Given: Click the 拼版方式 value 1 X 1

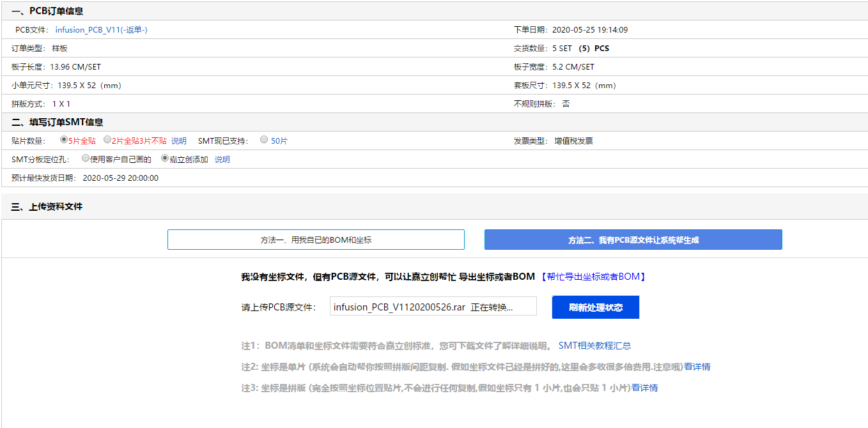Looking at the screenshot, I should click(x=61, y=104).
